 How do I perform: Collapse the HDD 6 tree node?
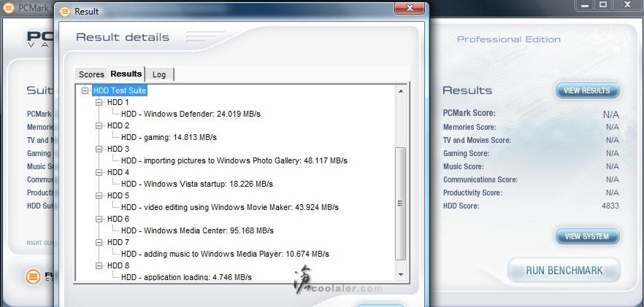coord(99,219)
